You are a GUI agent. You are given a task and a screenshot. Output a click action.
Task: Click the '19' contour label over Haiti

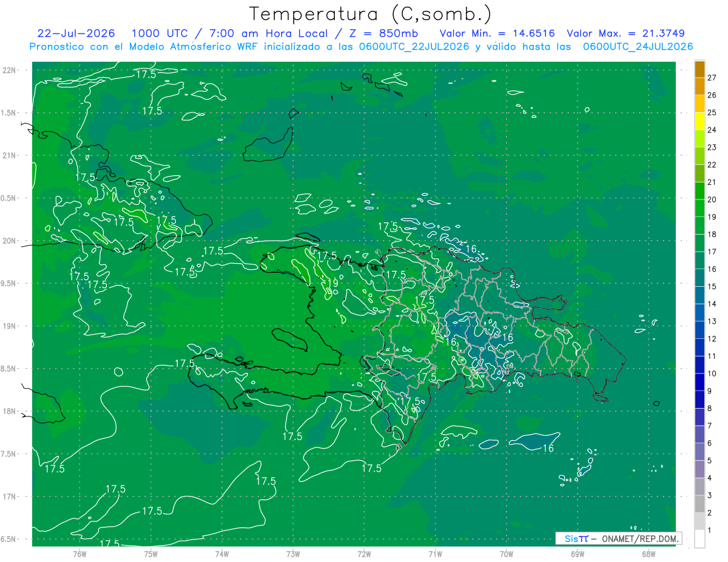[332, 283]
